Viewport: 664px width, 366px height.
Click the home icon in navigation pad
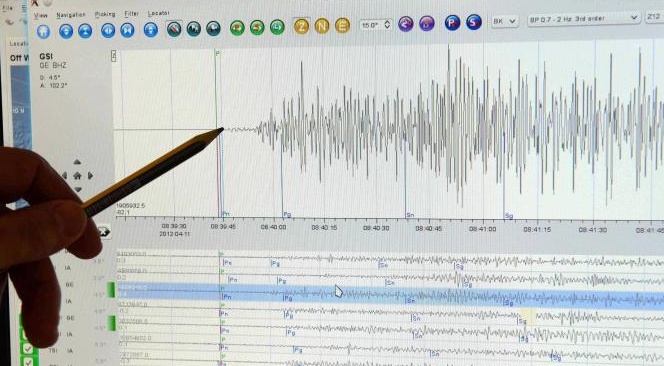[x=77, y=175]
